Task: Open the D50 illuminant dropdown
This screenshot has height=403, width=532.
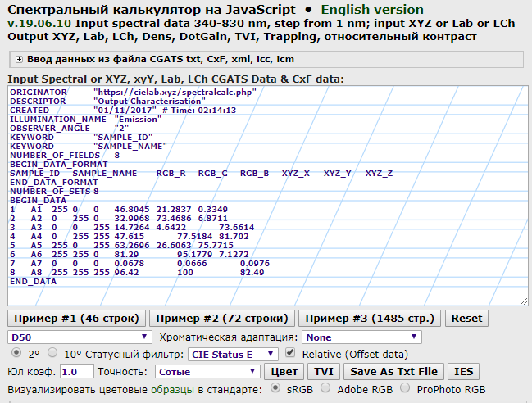Action: pos(80,337)
